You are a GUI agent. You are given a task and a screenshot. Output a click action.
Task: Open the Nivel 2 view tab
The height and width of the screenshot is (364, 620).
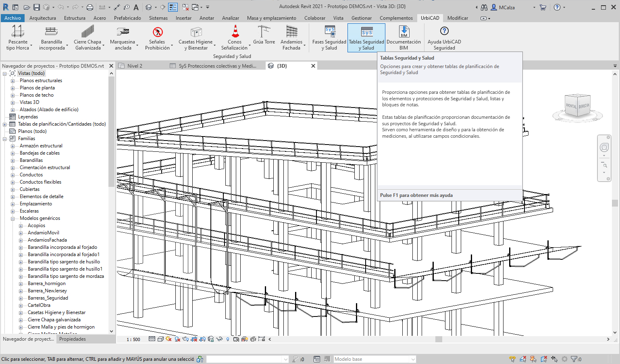click(x=135, y=66)
